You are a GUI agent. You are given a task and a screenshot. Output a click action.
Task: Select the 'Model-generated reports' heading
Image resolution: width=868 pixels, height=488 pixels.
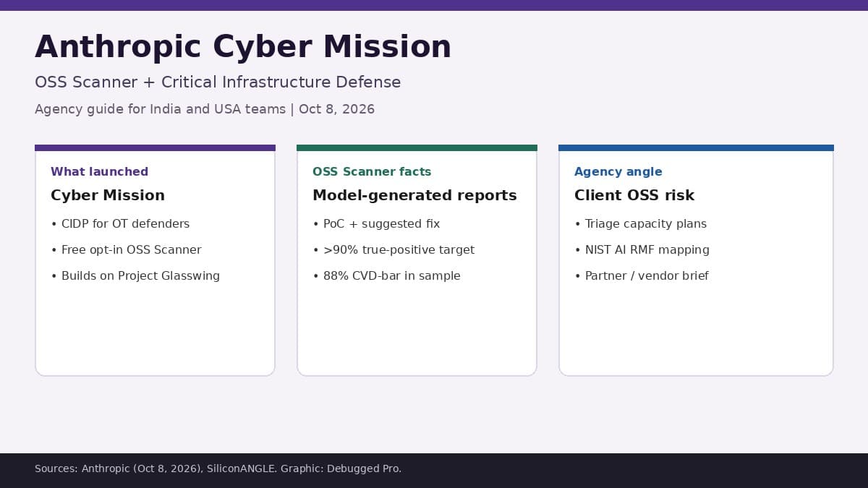[414, 195]
